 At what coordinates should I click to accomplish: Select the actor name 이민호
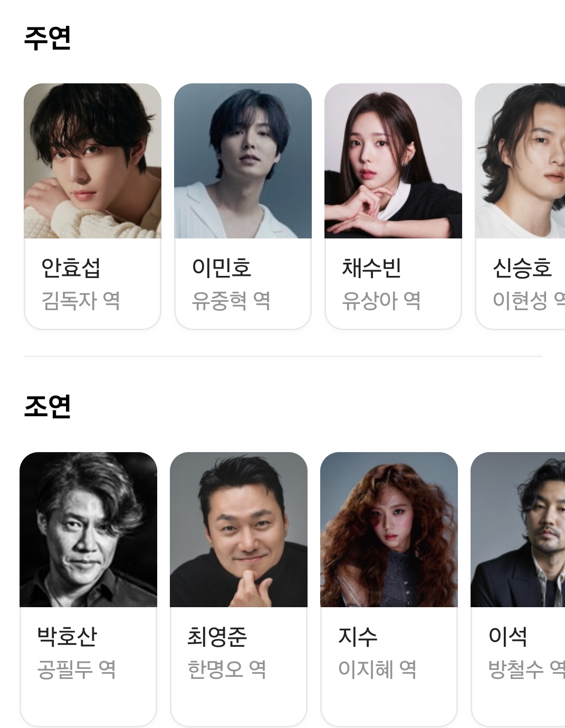tap(222, 268)
